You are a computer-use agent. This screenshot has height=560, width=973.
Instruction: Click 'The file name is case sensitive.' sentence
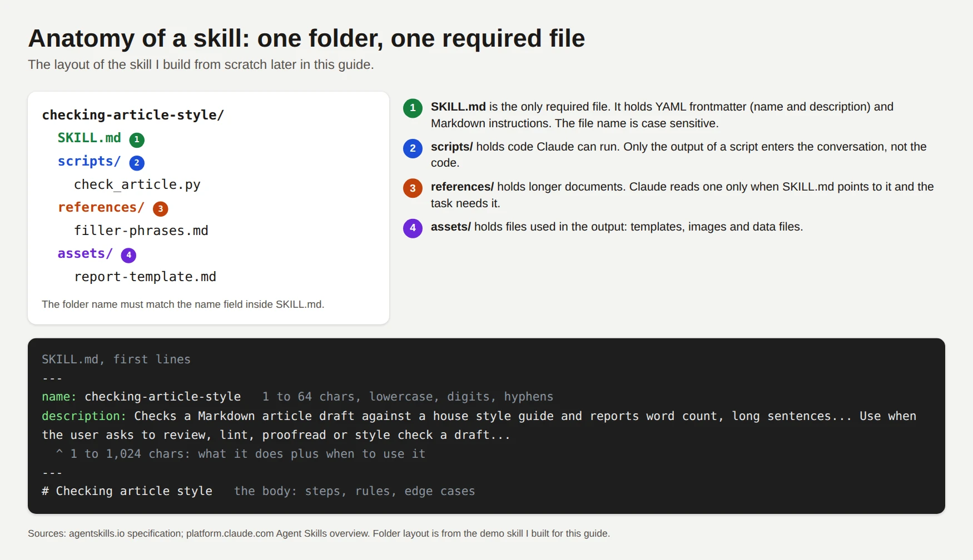[637, 123]
